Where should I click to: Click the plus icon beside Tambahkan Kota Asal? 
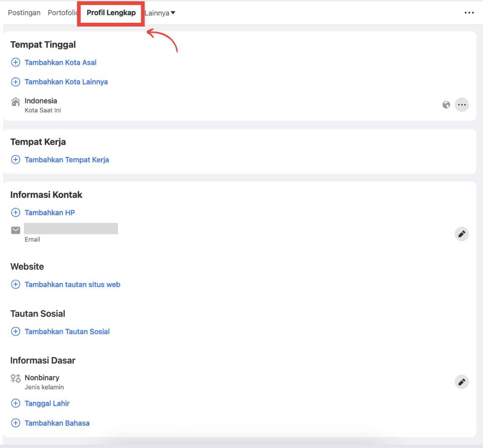(16, 63)
